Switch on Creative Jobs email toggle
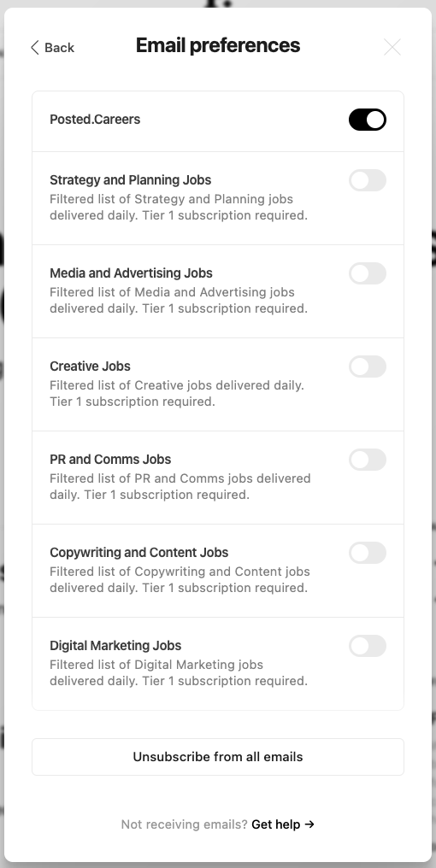Image resolution: width=436 pixels, height=868 pixels. click(368, 367)
